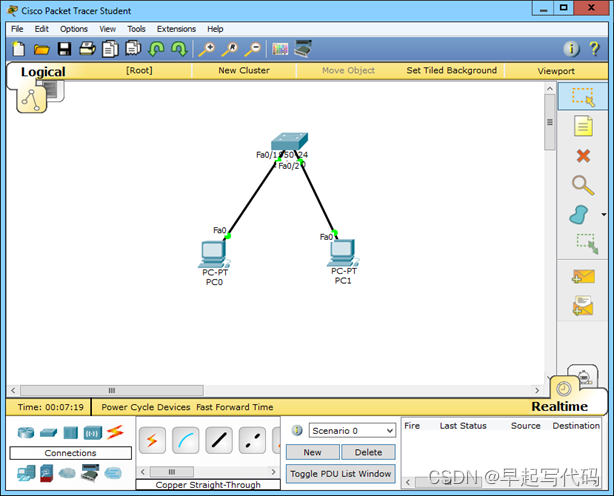Select Connections lightning category

tap(115, 432)
